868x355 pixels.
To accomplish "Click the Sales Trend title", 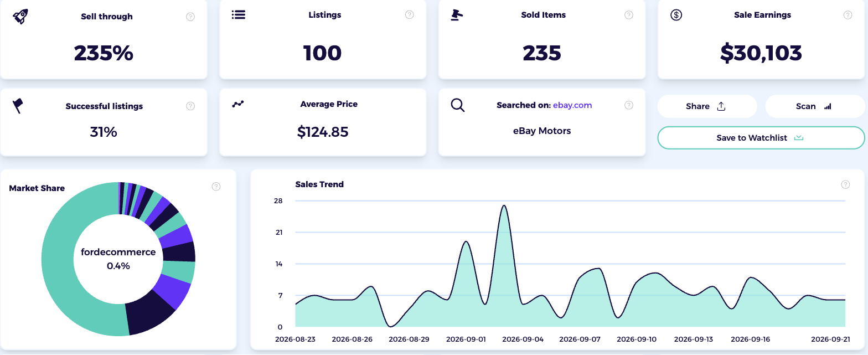I will pos(319,184).
